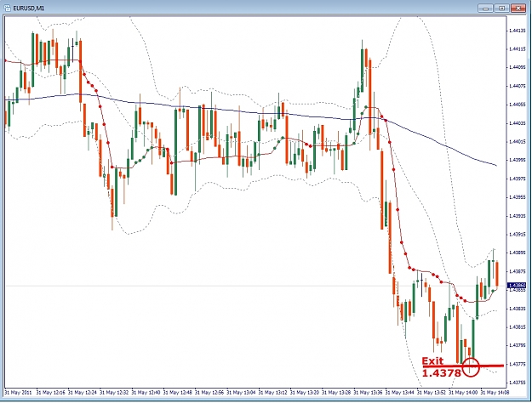
Task: Click the 1.44115 price axis label
Action: 518,49
